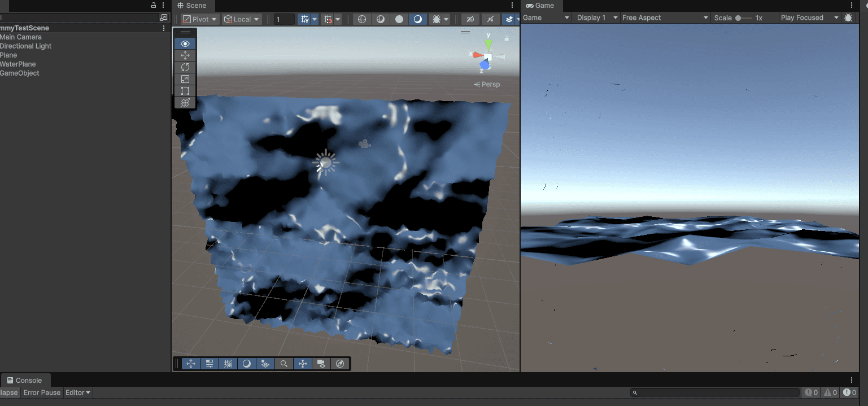
Task: Click the Scene debug draw mode bug icon
Action: point(436,19)
